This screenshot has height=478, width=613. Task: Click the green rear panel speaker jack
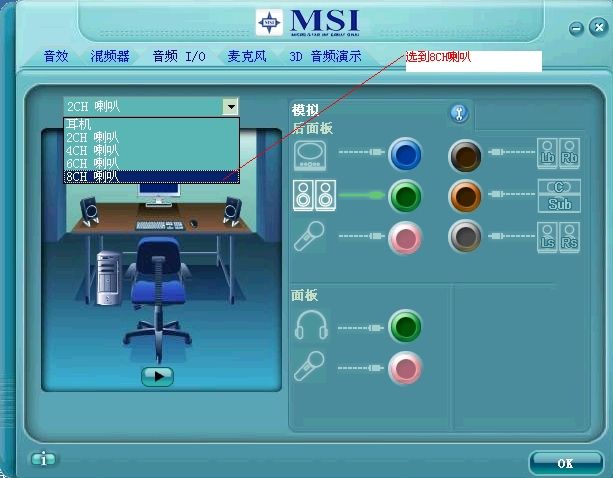pyautogui.click(x=405, y=195)
